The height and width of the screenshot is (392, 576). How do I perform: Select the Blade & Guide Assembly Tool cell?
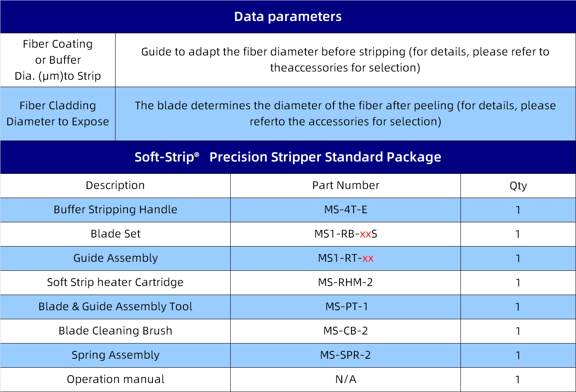point(115,307)
